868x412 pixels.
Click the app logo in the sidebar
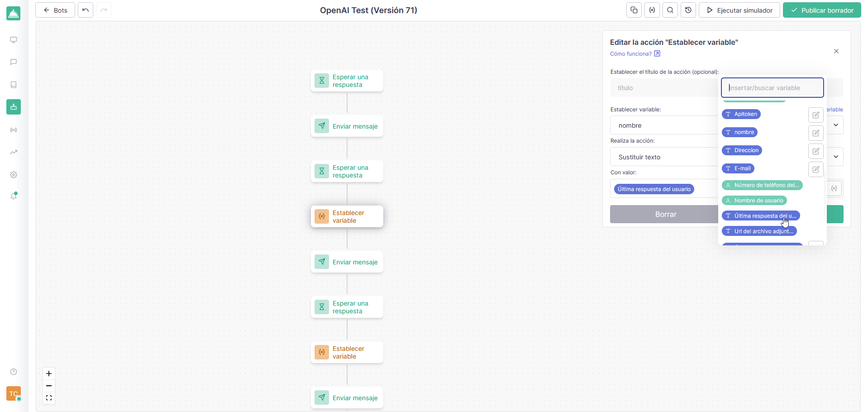(14, 14)
